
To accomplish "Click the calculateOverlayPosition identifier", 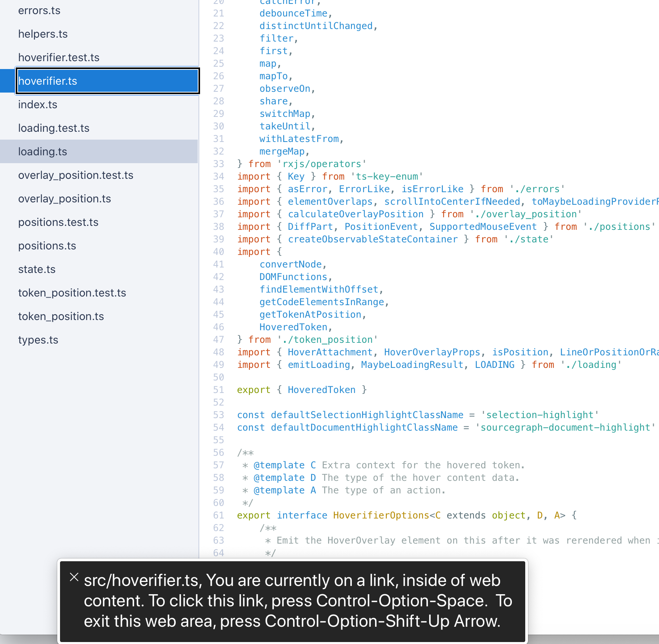I will coord(356,214).
